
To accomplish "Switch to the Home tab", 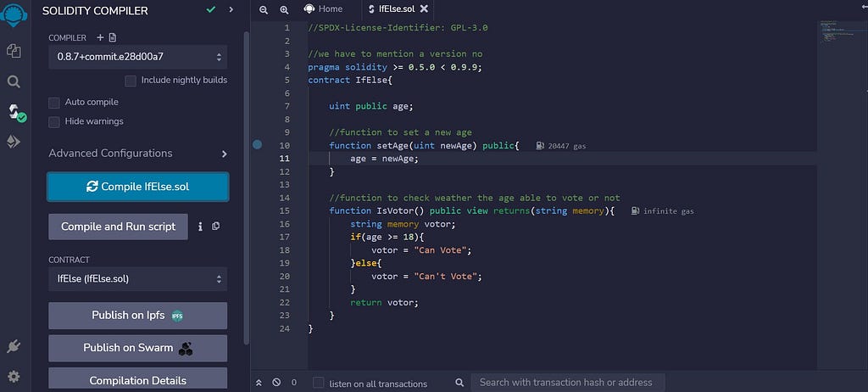I will click(324, 8).
